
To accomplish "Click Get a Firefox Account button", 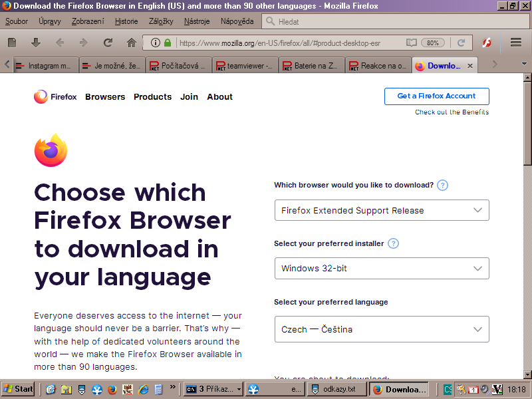I will click(x=437, y=96).
